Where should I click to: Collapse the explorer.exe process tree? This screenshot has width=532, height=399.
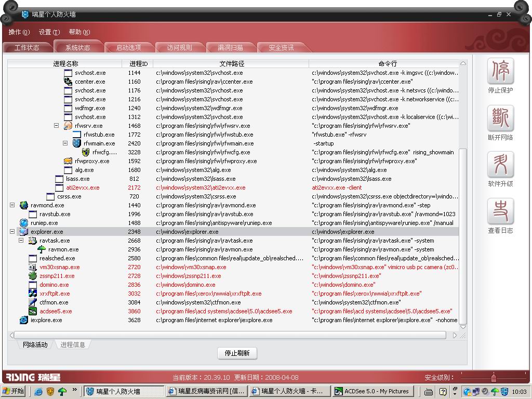tap(12, 232)
